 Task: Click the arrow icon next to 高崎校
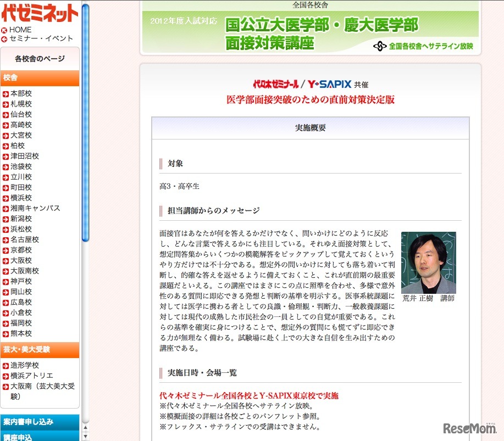[x=5, y=126]
